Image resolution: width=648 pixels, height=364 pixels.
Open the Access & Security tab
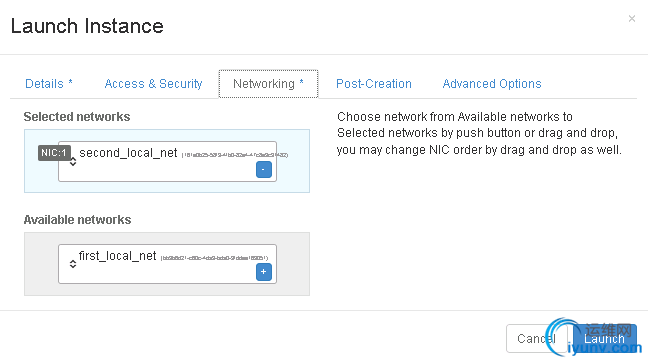click(153, 84)
